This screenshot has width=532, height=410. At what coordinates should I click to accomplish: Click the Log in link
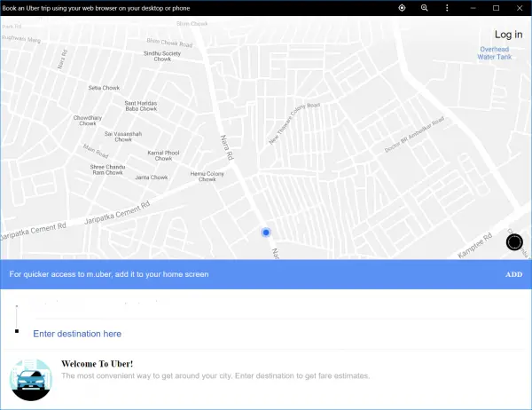[x=508, y=35]
